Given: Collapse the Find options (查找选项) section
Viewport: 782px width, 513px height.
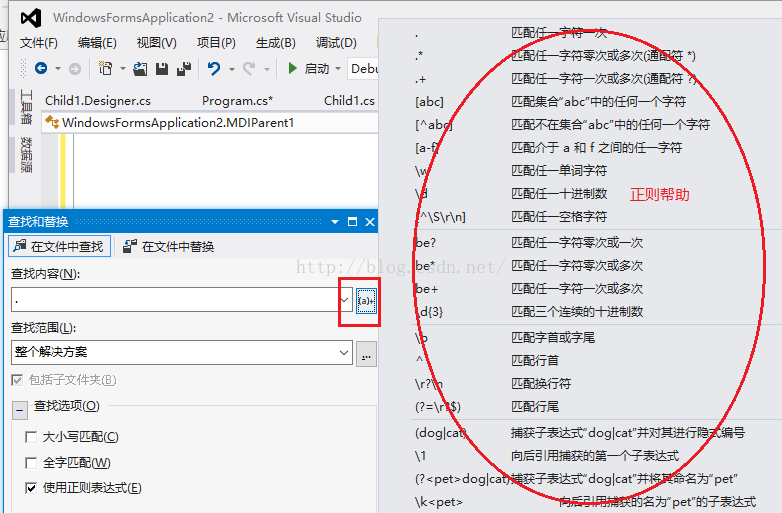Looking at the screenshot, I should [x=20, y=410].
